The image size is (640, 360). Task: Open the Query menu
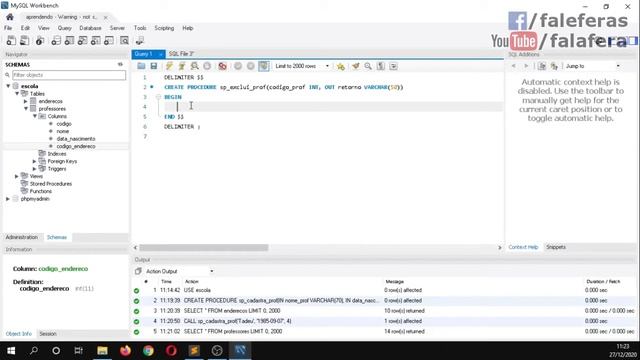(x=64, y=28)
